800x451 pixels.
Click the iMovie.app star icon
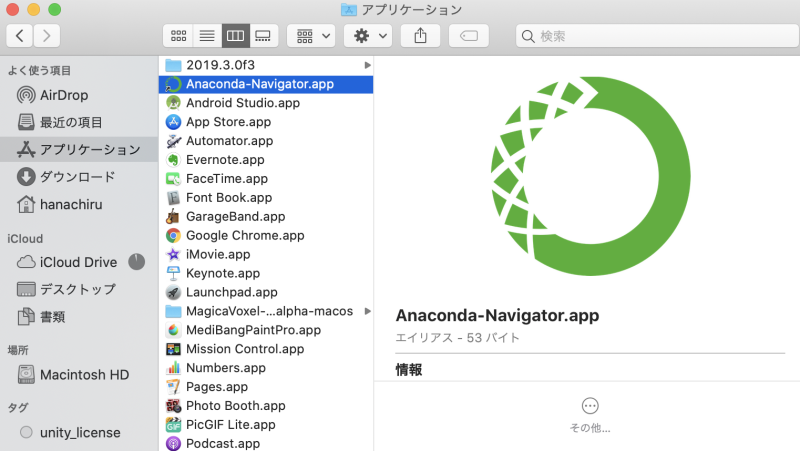(173, 254)
